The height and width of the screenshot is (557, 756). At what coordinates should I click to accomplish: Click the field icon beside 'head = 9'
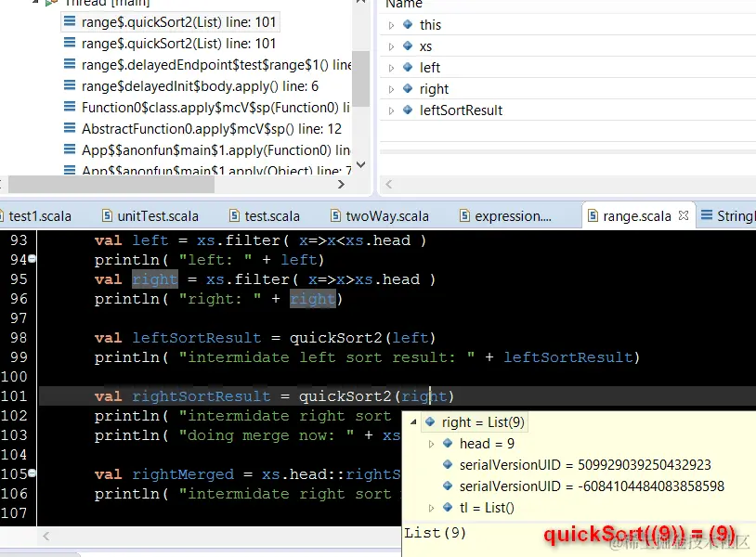point(448,443)
